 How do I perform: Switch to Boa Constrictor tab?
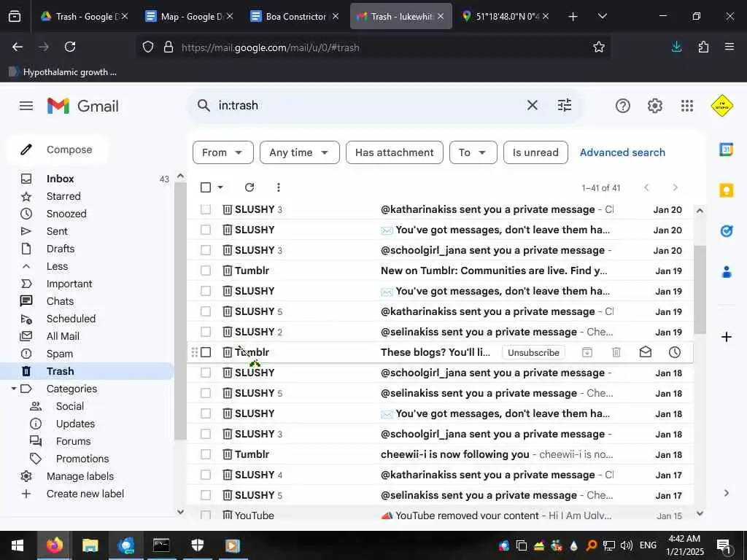[x=295, y=16]
